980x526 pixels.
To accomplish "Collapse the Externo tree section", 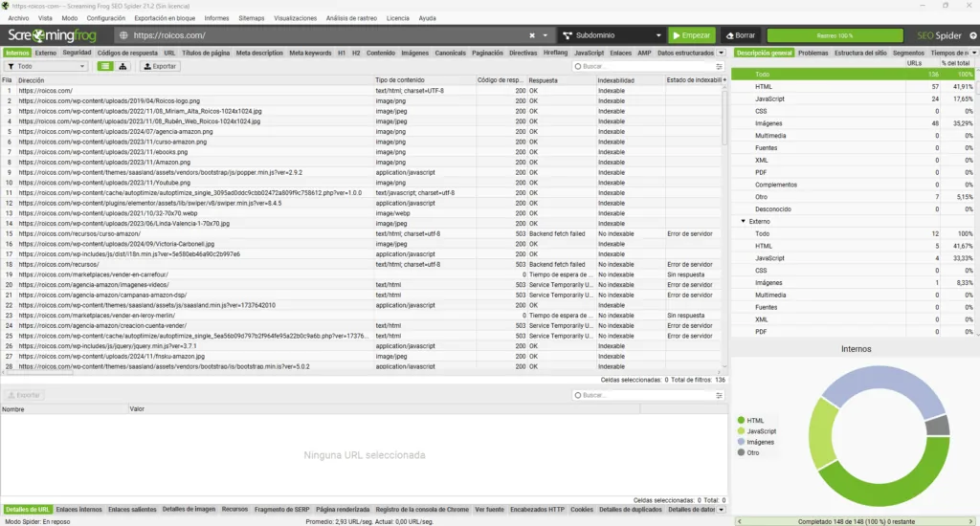I will (743, 221).
